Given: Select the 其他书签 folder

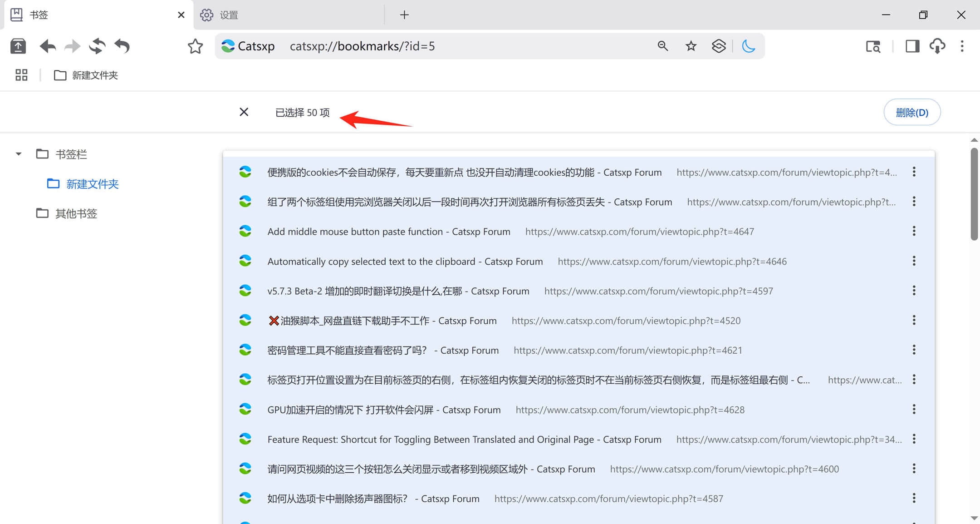Looking at the screenshot, I should click(67, 213).
